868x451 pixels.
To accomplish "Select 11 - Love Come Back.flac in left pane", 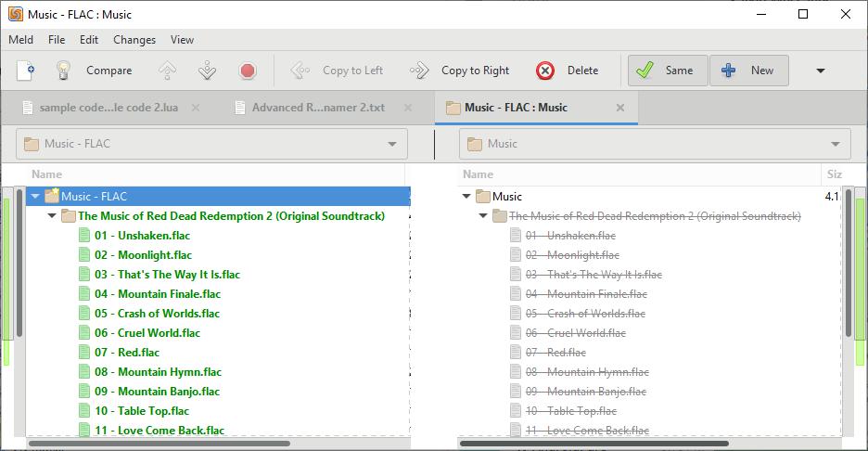I will pos(160,430).
